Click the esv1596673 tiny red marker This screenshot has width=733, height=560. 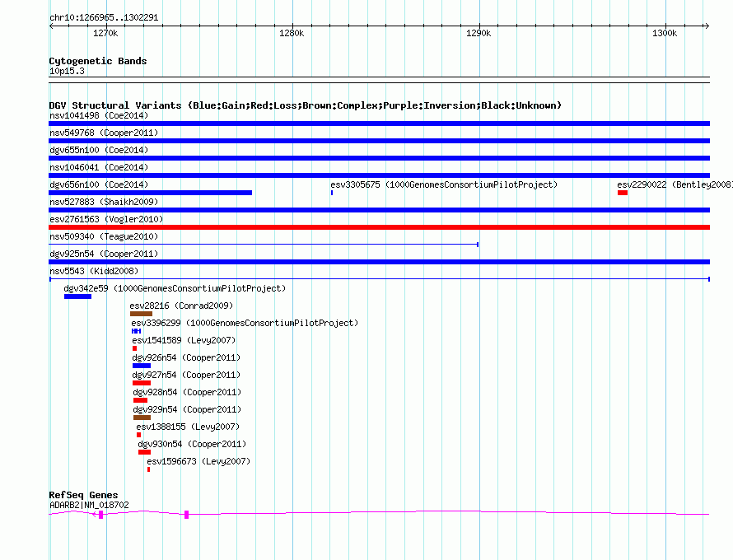[x=148, y=469]
